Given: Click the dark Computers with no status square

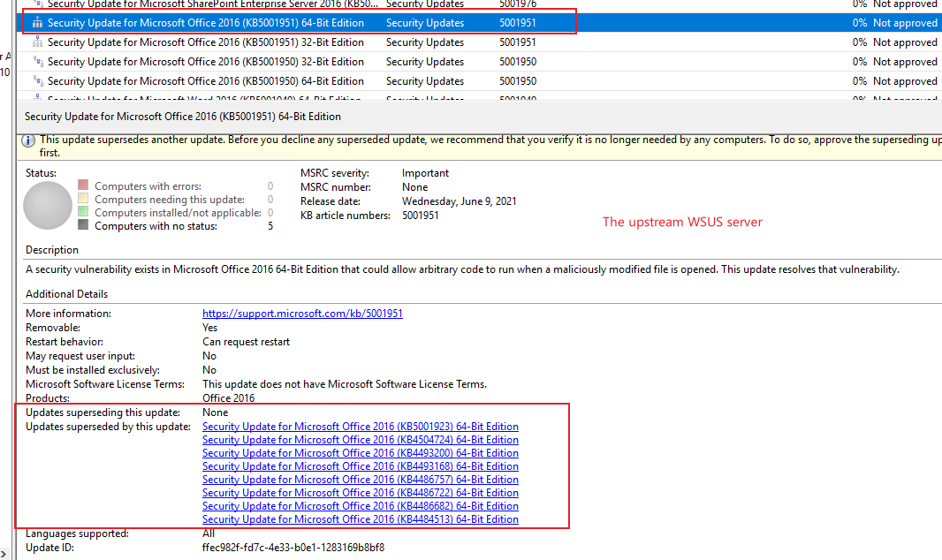Looking at the screenshot, I should point(84,225).
